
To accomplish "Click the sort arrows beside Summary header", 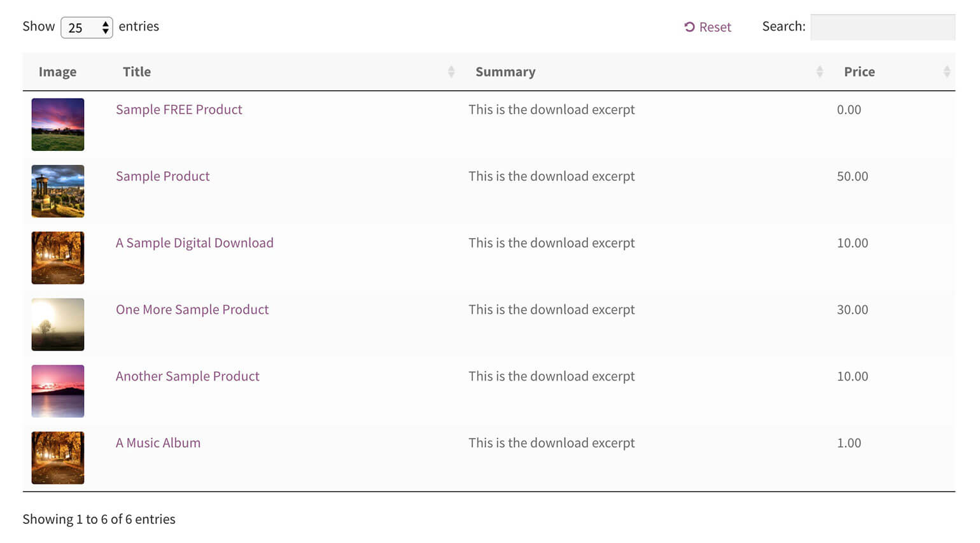I will pyautogui.click(x=818, y=71).
